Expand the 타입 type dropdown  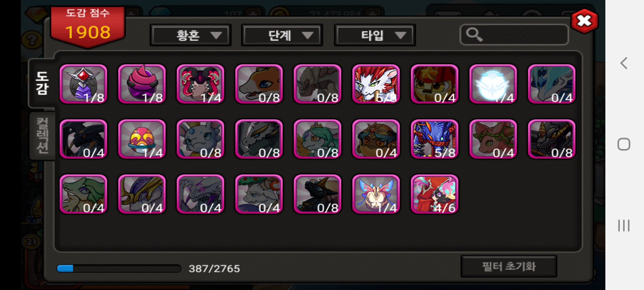(x=375, y=35)
